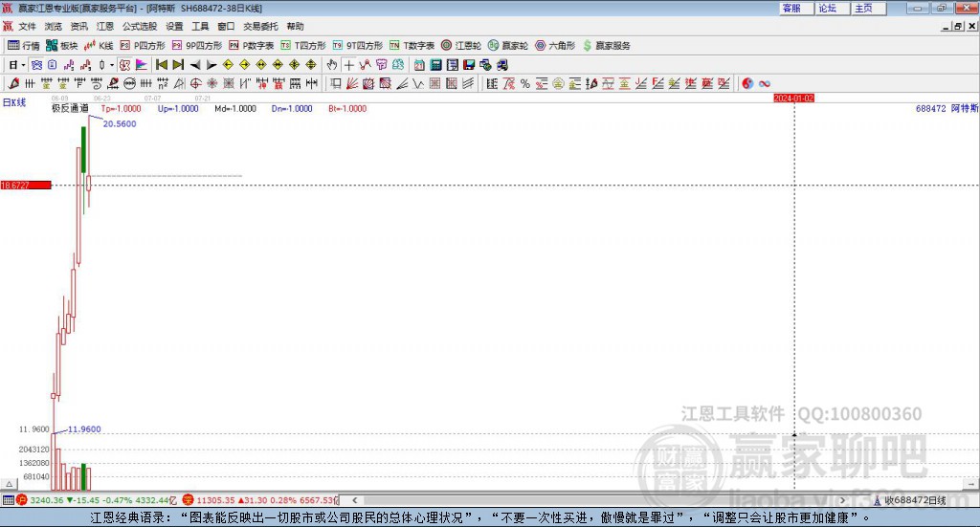Click the 688472 阿特斯 stock label

click(x=947, y=109)
